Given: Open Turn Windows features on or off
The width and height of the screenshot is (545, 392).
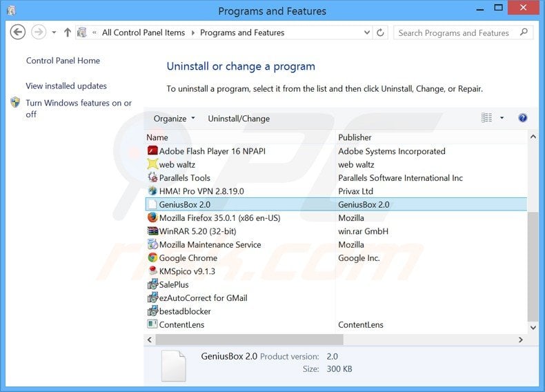Looking at the screenshot, I should pos(79,108).
